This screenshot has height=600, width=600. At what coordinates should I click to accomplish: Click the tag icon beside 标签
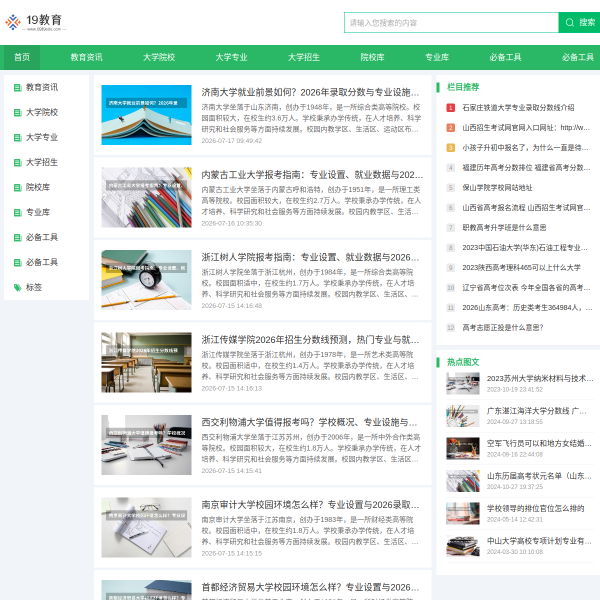click(x=18, y=287)
